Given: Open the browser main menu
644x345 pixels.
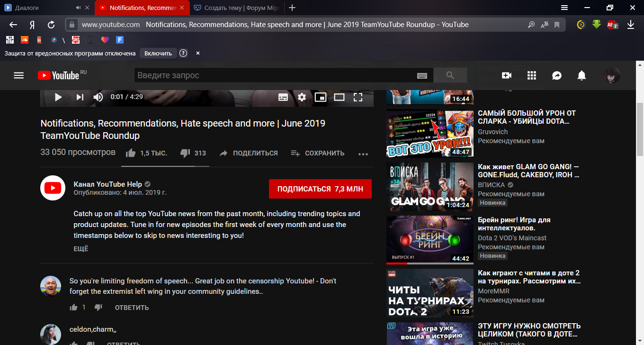Looking at the screenshot, I should click(564, 8).
